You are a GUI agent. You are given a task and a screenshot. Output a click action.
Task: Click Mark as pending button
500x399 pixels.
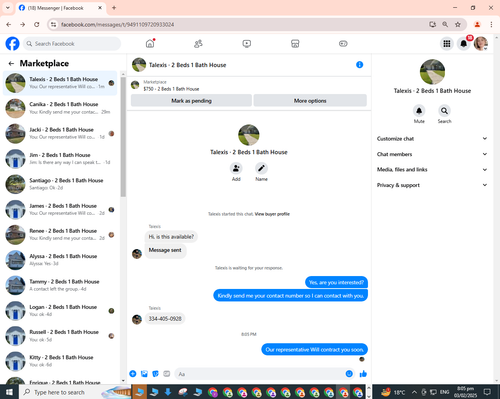tap(191, 101)
